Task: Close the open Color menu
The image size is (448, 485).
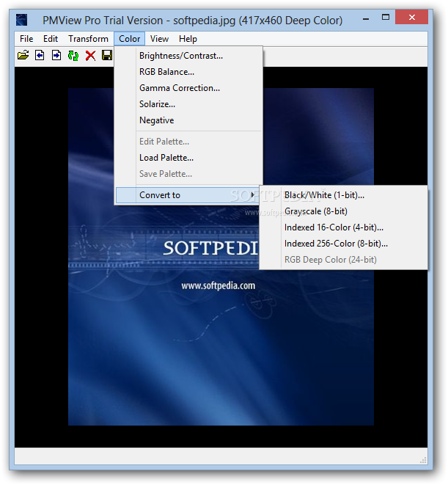Action: coord(129,39)
